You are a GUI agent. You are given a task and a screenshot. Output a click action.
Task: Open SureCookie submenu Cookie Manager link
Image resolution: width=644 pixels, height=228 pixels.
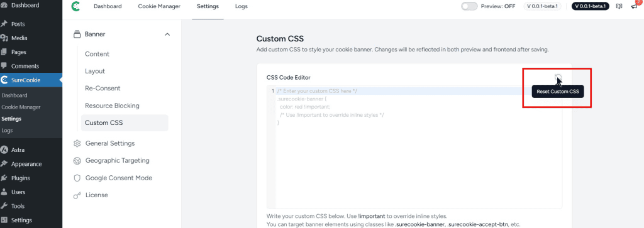tap(21, 107)
